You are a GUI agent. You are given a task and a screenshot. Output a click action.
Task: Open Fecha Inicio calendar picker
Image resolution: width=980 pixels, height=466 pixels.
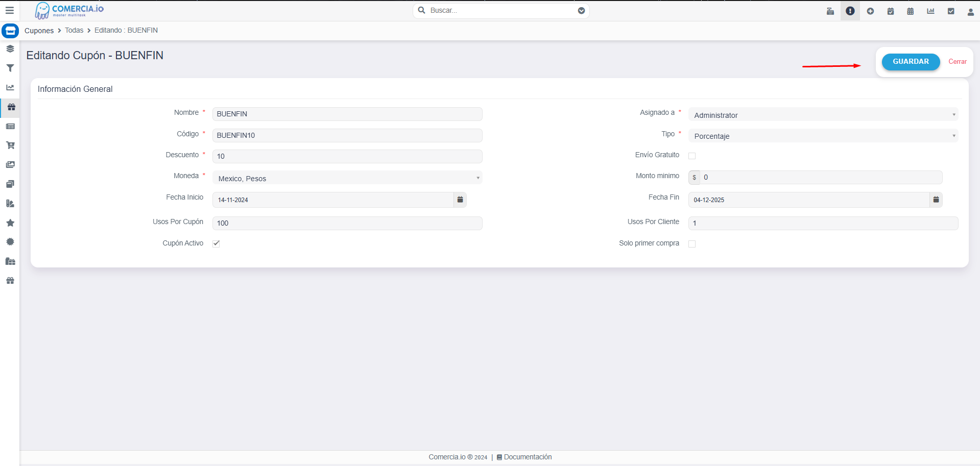pyautogui.click(x=460, y=200)
